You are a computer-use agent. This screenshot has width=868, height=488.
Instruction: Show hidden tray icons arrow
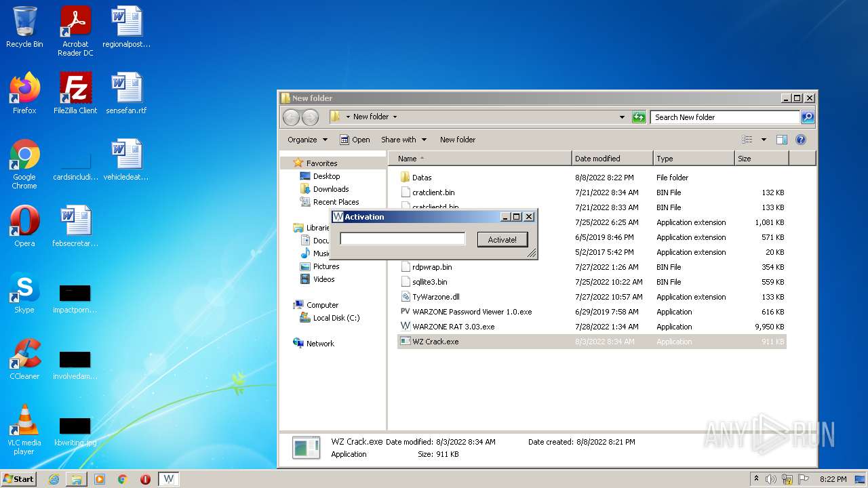757,479
